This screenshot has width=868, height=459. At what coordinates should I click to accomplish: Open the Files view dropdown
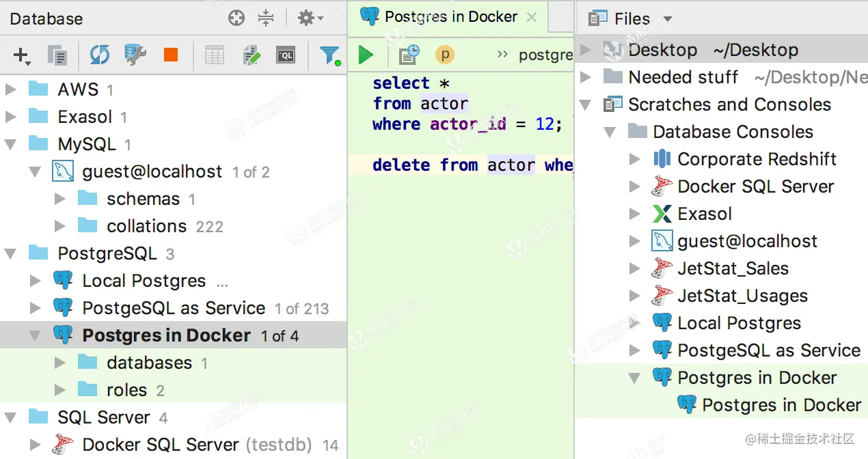[668, 19]
